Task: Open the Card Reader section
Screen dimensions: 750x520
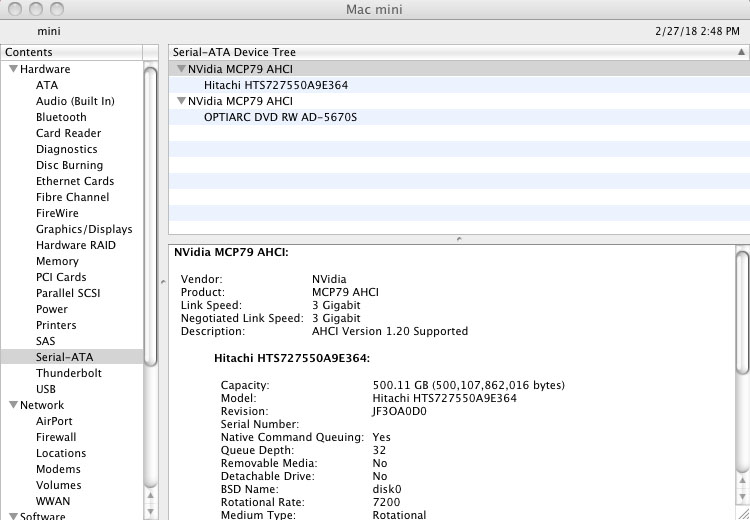Action: click(x=68, y=133)
